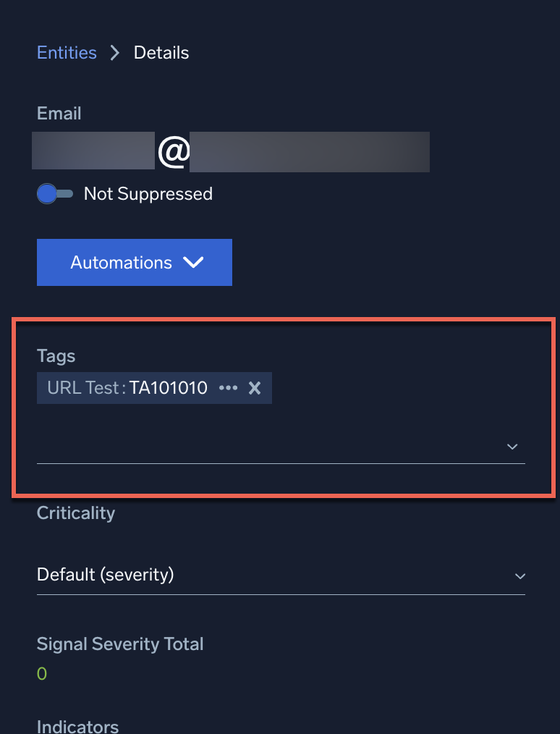
Task: Select the Default (severity) criticality value
Action: tap(106, 575)
